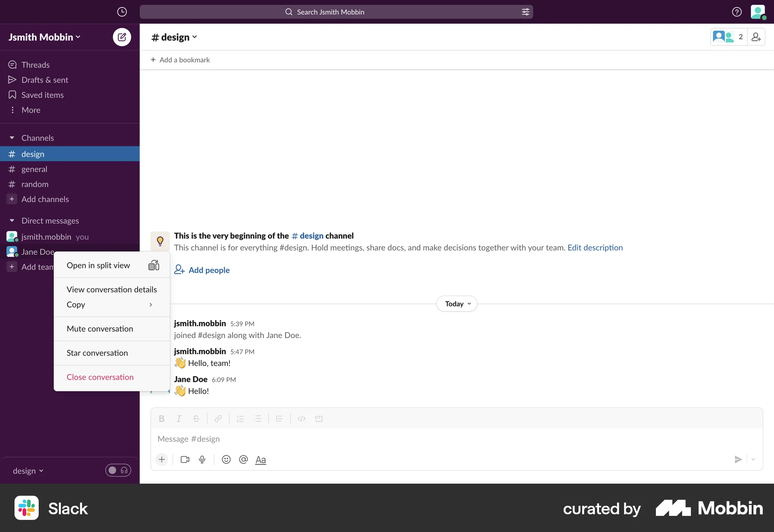Screen dimensions: 774x532
Task: Choose View conversation details
Action: (111, 289)
